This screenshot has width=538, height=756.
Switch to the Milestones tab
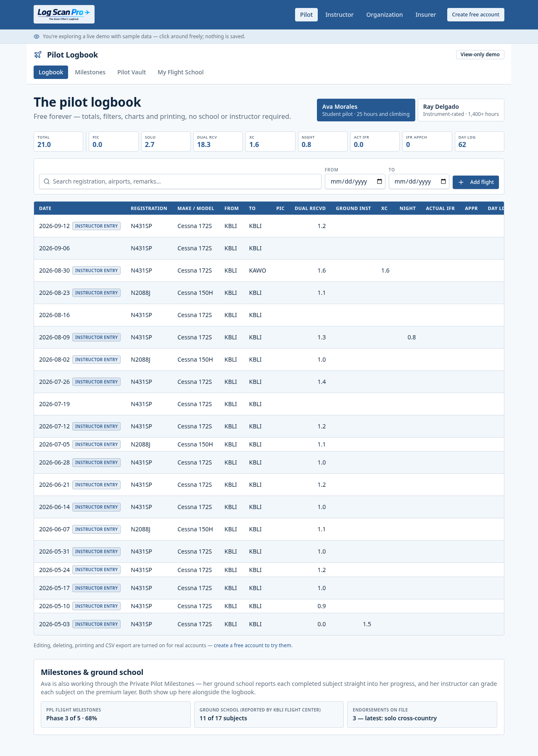click(x=90, y=72)
